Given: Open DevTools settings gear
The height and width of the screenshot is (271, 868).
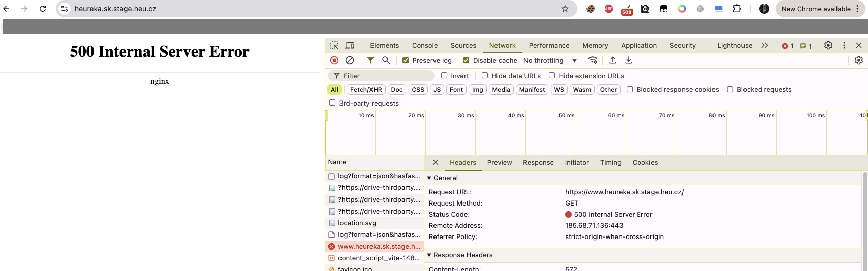Looking at the screenshot, I should 828,45.
